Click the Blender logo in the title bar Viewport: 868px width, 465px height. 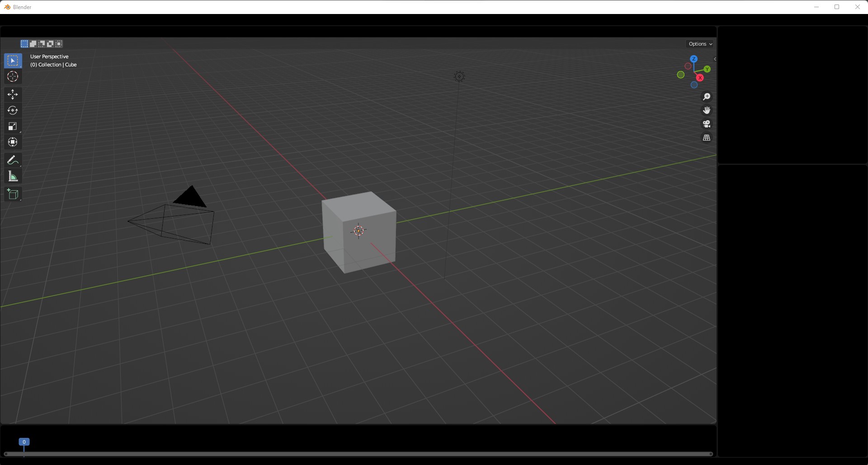coord(7,7)
